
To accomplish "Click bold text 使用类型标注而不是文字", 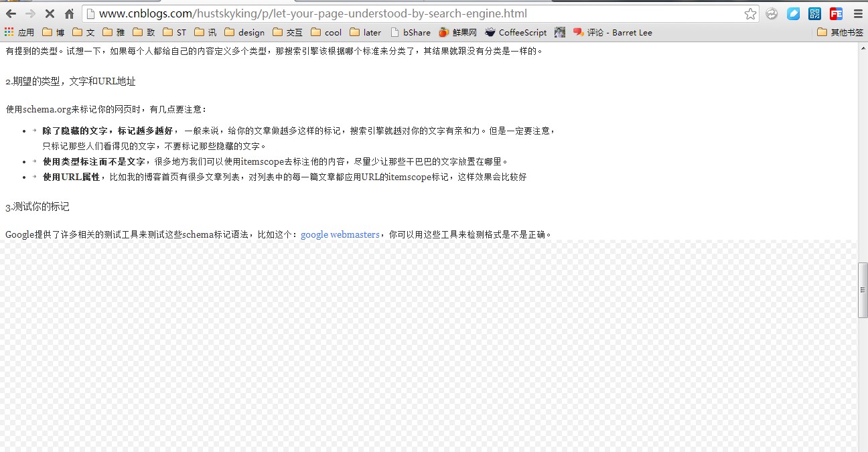I will [94, 161].
